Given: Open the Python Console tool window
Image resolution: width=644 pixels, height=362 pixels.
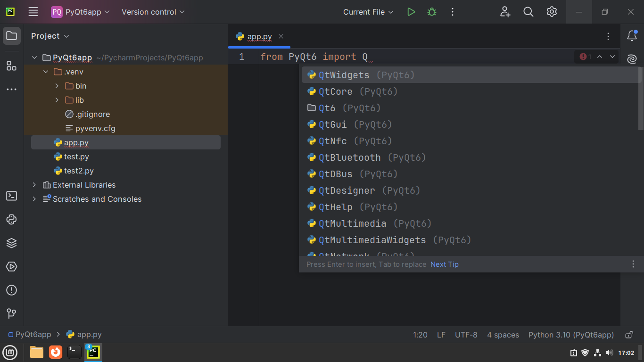Looking at the screenshot, I should pyautogui.click(x=12, y=219).
